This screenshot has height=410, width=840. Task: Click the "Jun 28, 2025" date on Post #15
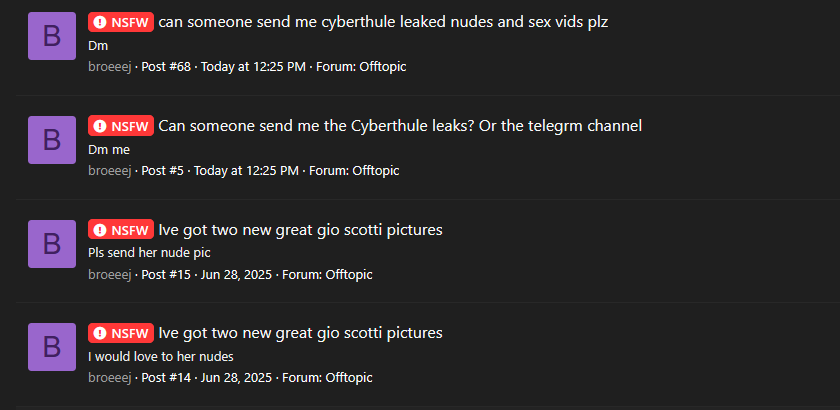[x=236, y=275]
